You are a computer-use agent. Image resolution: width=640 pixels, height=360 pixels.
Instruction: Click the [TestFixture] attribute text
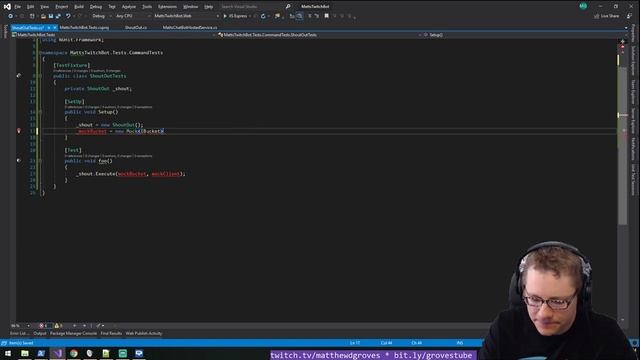click(72, 65)
